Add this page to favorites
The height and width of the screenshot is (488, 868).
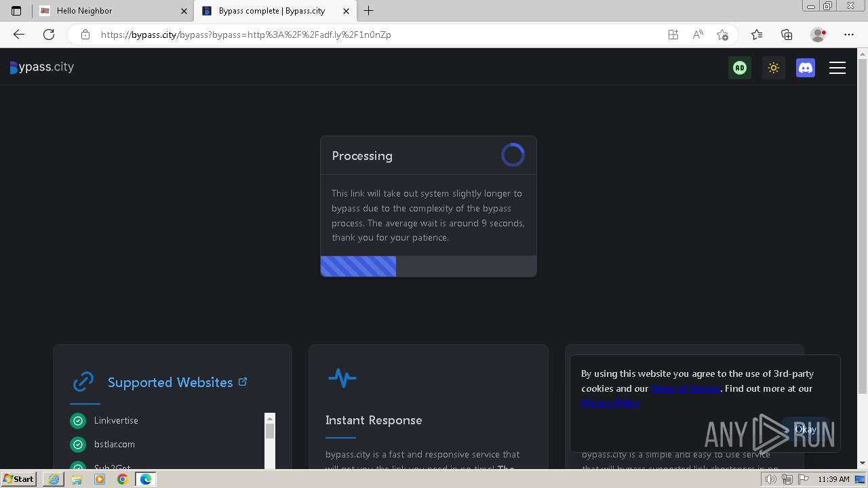tap(723, 35)
